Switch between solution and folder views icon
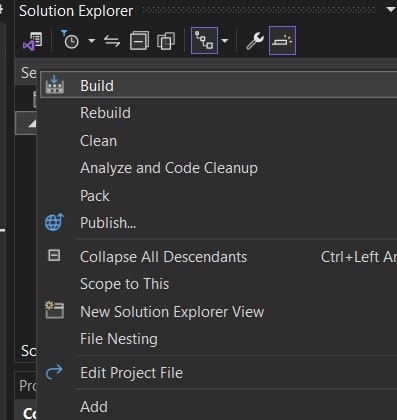The image size is (397, 420). [33, 41]
